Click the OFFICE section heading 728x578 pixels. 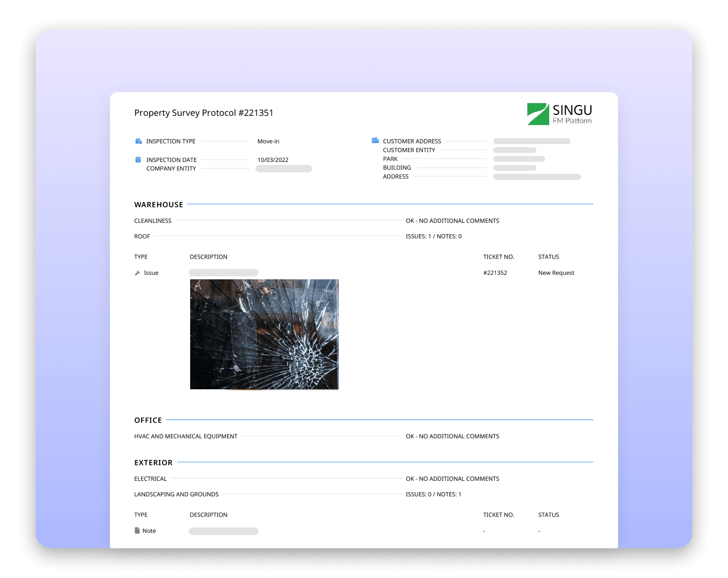148,420
